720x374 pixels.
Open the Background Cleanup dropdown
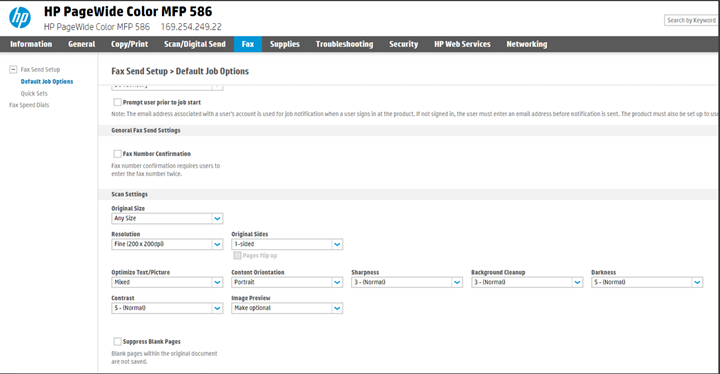pos(527,282)
